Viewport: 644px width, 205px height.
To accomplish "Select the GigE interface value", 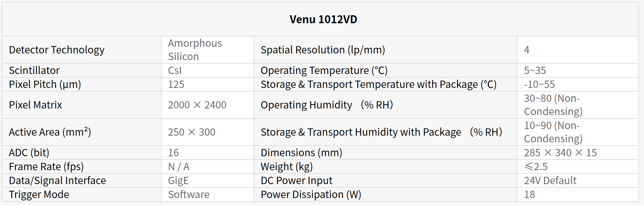I will [x=178, y=181].
